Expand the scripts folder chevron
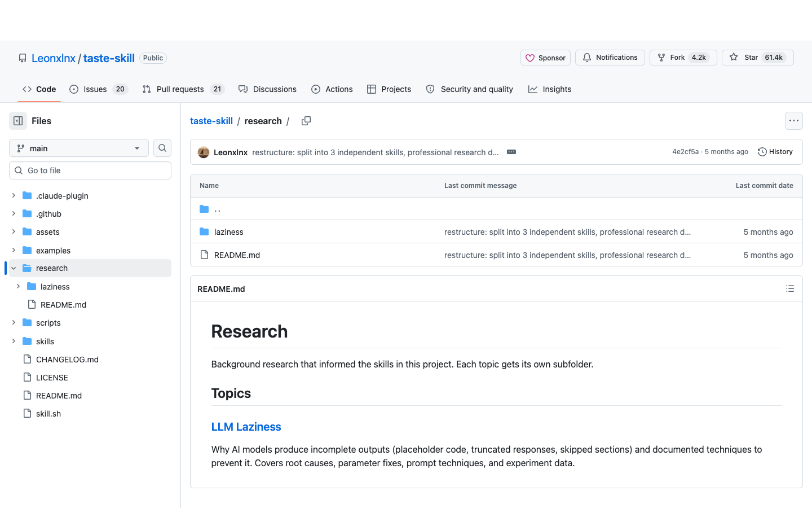 pos(14,322)
